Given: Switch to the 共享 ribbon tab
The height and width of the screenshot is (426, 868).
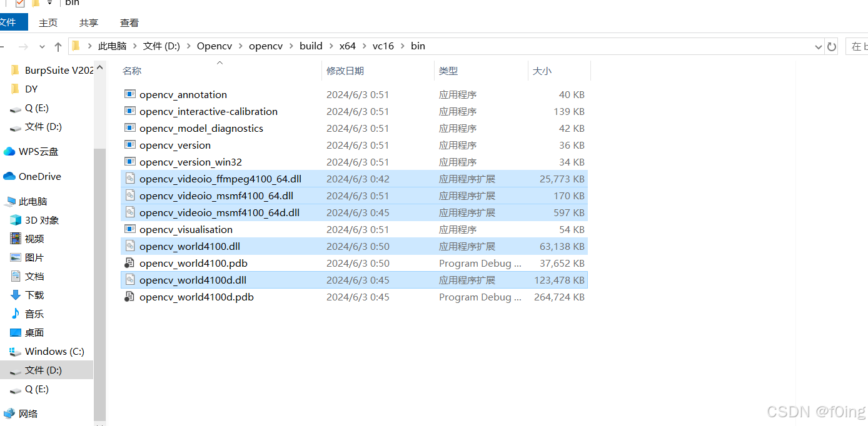Looking at the screenshot, I should pos(89,22).
